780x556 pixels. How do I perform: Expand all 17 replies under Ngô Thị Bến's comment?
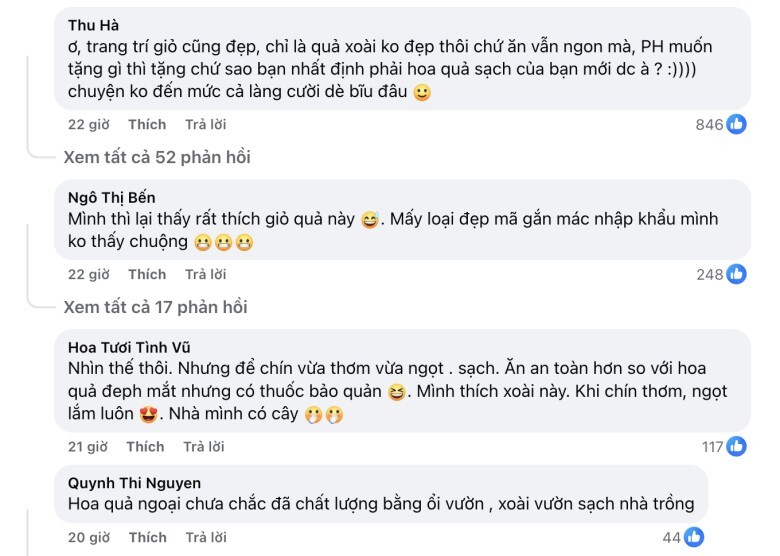click(x=155, y=307)
